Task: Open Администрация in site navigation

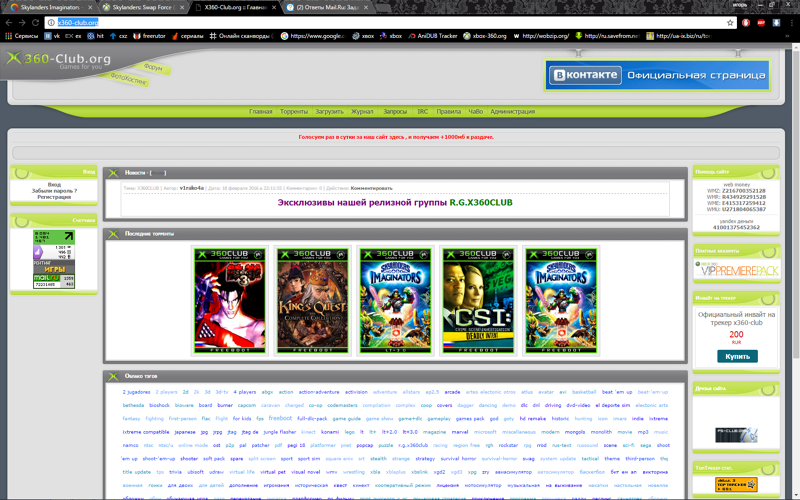Action: click(512, 111)
